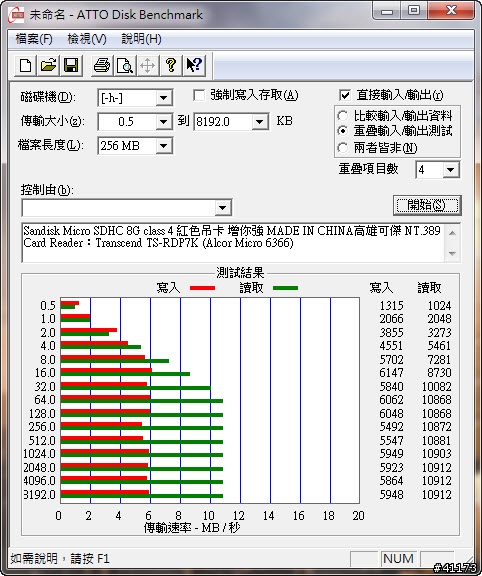Open help via yellow question mark icon

170,66
